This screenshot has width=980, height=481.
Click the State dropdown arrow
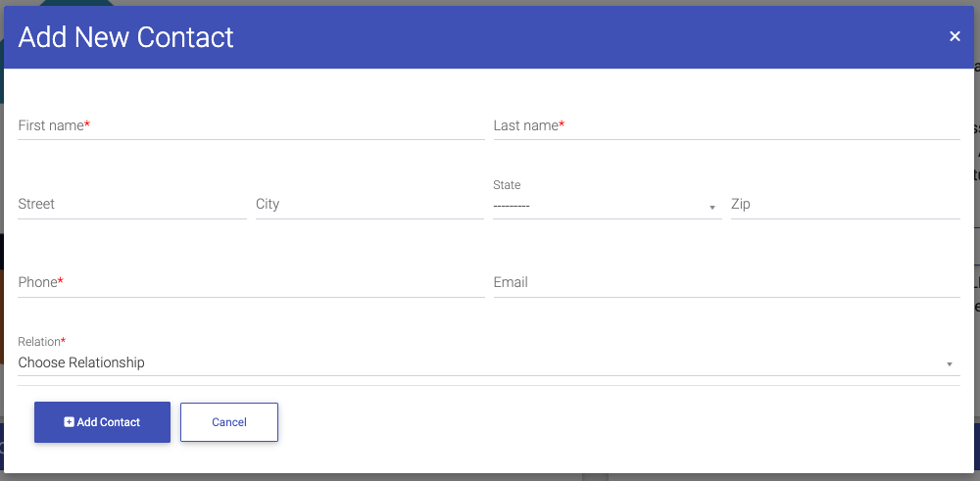point(711,208)
